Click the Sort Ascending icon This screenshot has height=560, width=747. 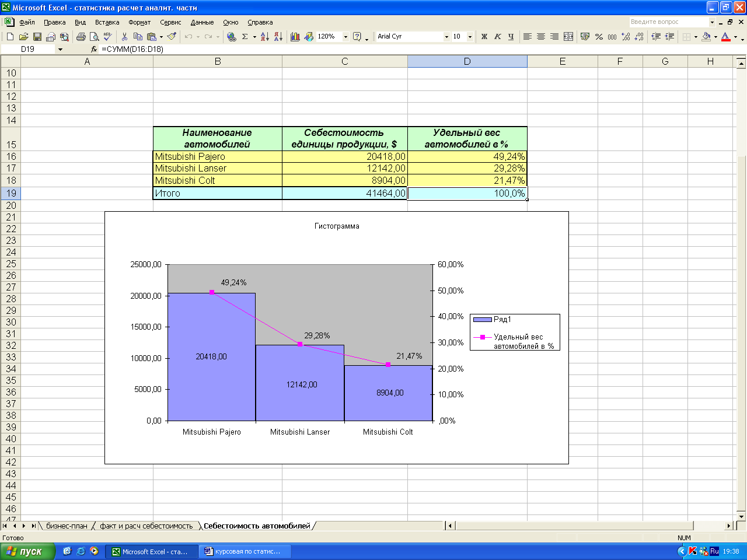[x=265, y=37]
